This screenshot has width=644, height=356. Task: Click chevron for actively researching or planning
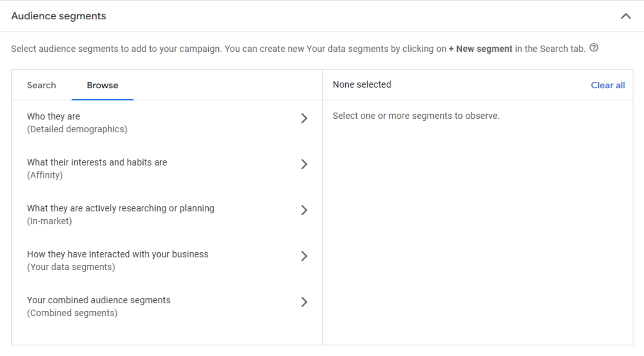pyautogui.click(x=304, y=210)
